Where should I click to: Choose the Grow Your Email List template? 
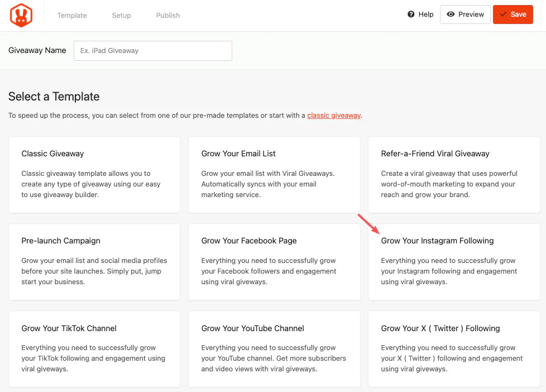(274, 175)
